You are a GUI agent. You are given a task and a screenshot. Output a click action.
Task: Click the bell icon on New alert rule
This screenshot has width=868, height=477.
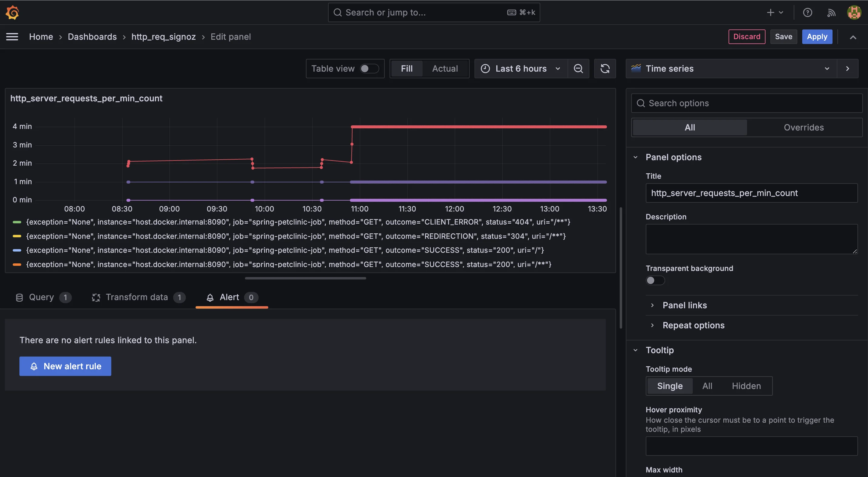coord(34,366)
